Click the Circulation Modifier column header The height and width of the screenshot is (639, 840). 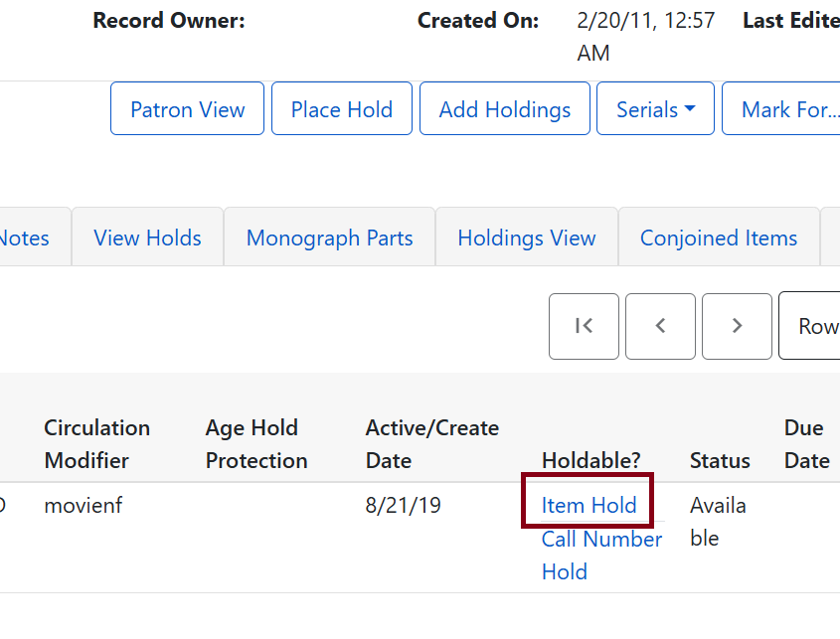point(96,443)
